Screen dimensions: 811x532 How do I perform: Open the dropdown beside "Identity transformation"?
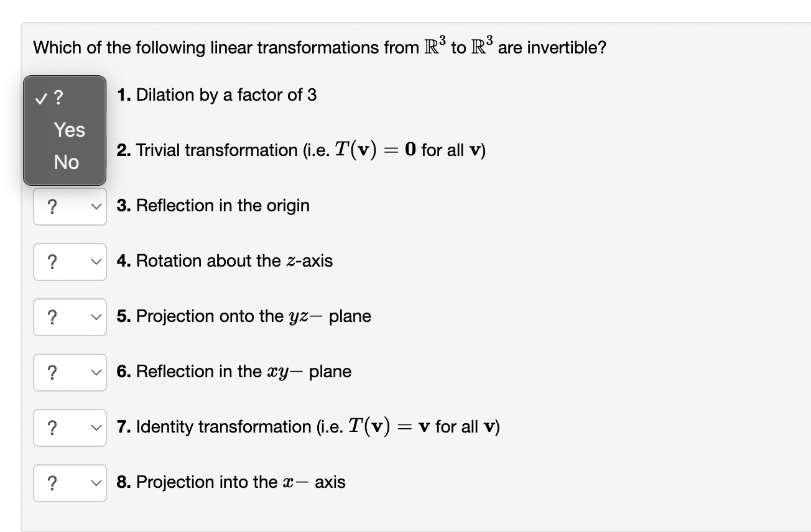(70, 428)
